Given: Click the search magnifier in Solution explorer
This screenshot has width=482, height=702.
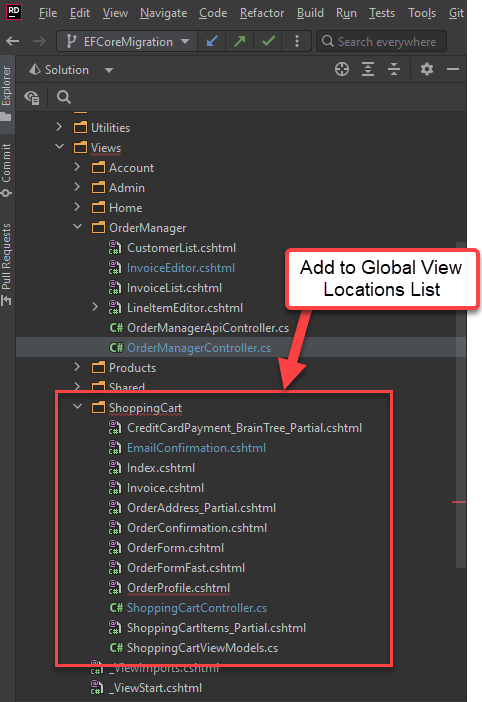Looking at the screenshot, I should coord(64,97).
